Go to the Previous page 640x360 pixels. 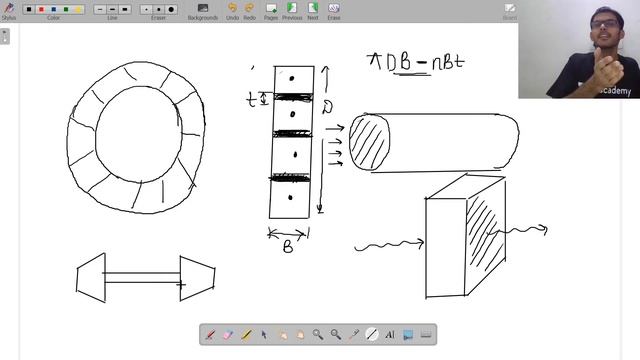coord(292,11)
